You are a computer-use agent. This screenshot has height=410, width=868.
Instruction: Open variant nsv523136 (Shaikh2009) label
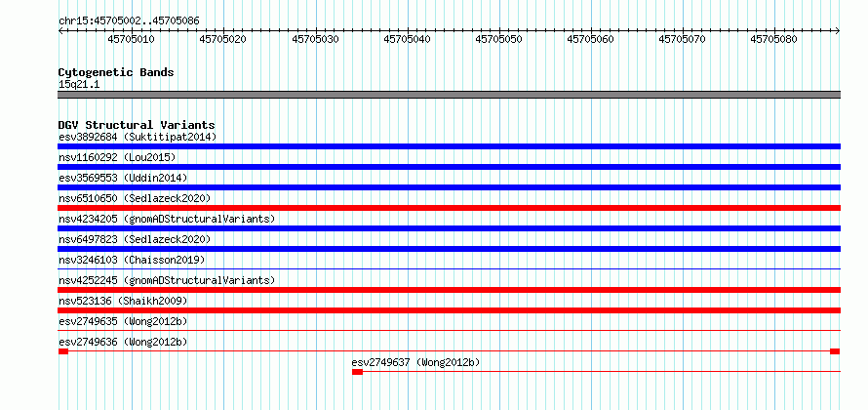pyautogui.click(x=123, y=301)
